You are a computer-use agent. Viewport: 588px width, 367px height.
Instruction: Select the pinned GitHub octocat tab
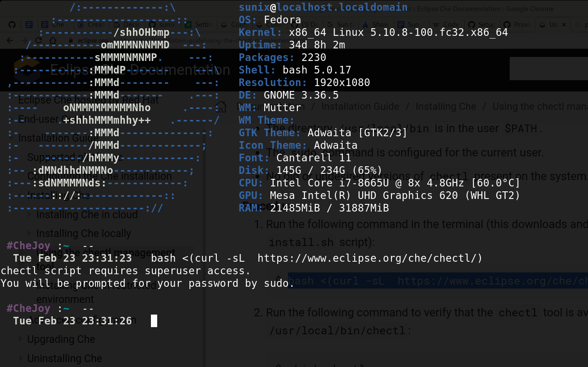click(13, 24)
